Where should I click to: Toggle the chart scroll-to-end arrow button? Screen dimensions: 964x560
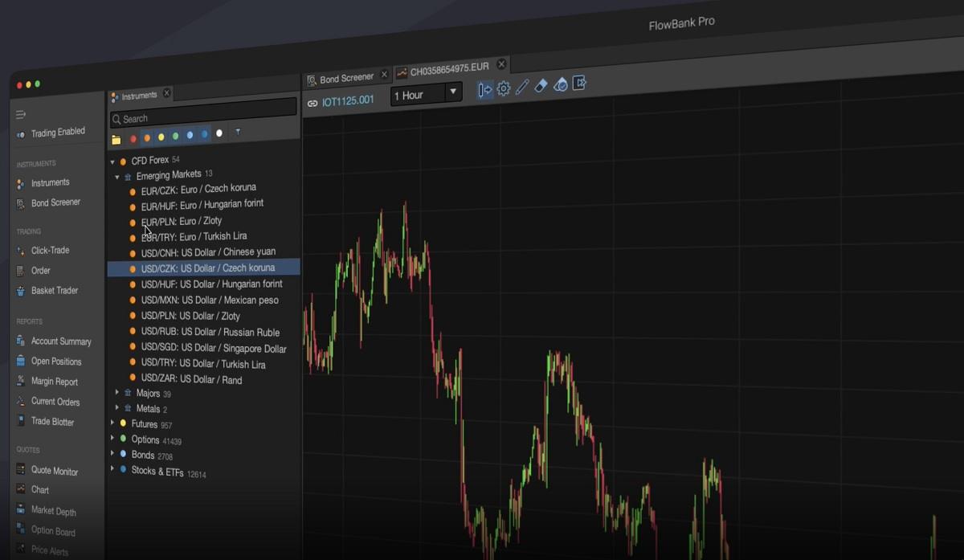484,90
